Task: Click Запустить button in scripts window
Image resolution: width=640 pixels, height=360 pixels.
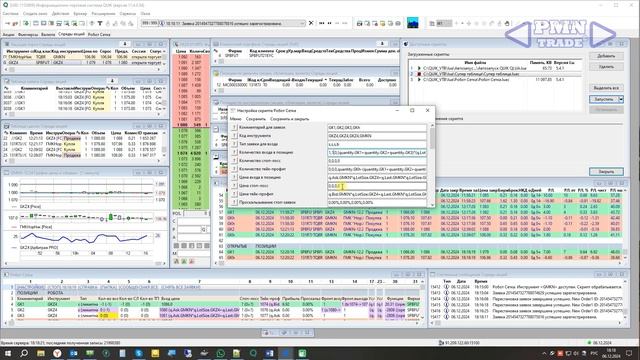Action: (x=604, y=99)
